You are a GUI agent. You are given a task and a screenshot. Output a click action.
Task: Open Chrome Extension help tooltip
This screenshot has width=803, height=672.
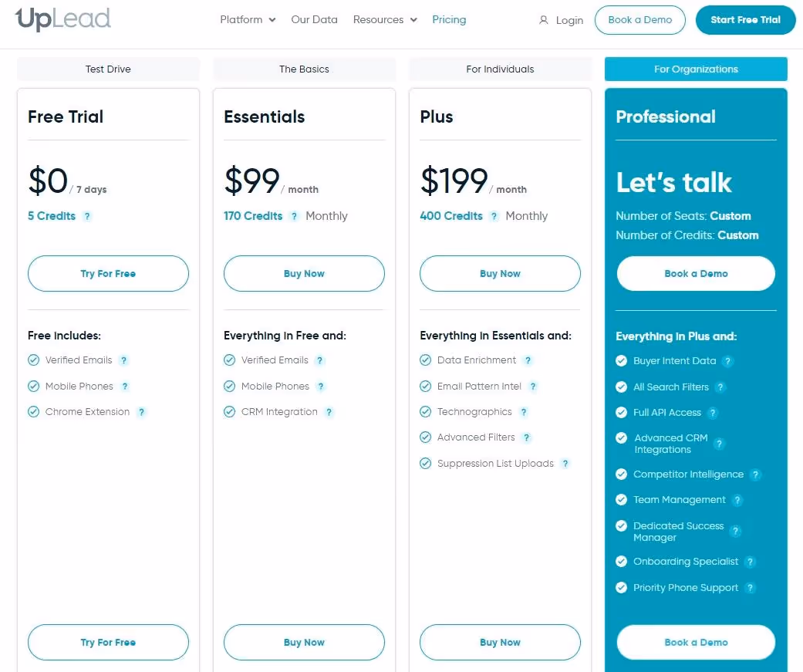[x=141, y=412]
